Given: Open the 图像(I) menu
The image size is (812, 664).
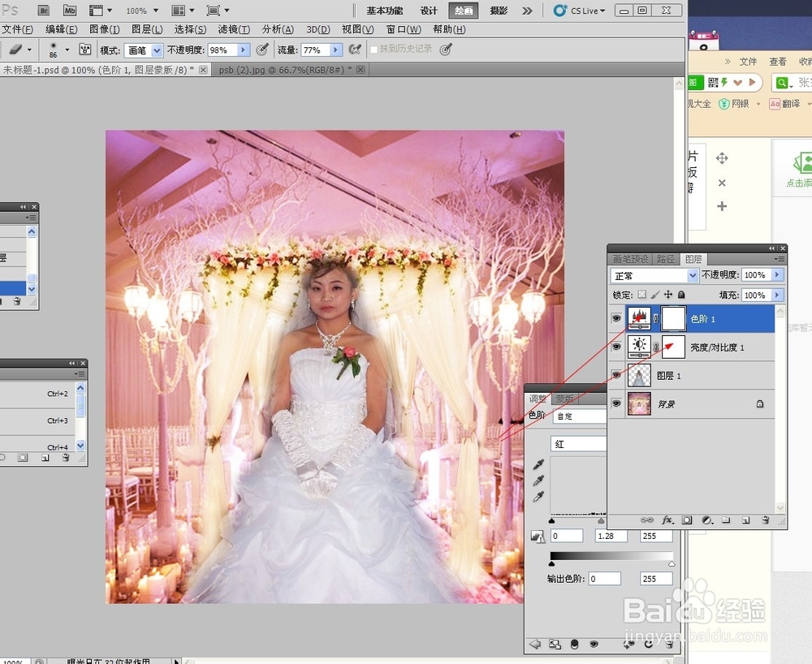Looking at the screenshot, I should click(104, 29).
